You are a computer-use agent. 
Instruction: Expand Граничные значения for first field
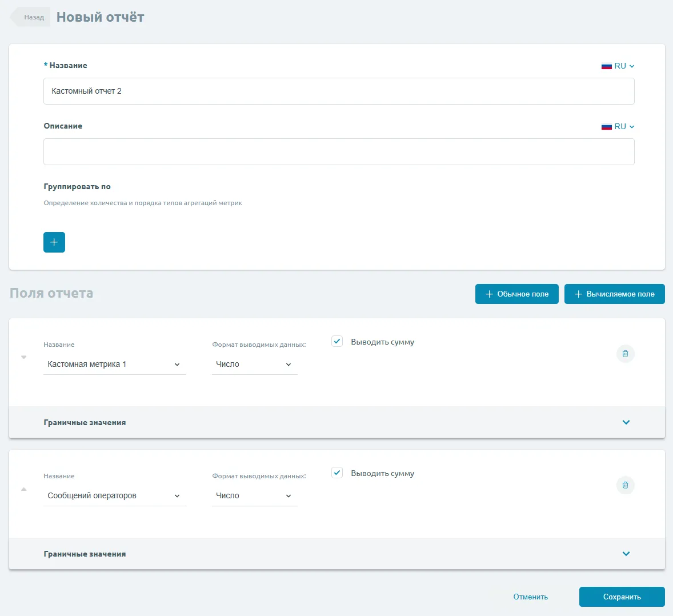click(x=626, y=422)
